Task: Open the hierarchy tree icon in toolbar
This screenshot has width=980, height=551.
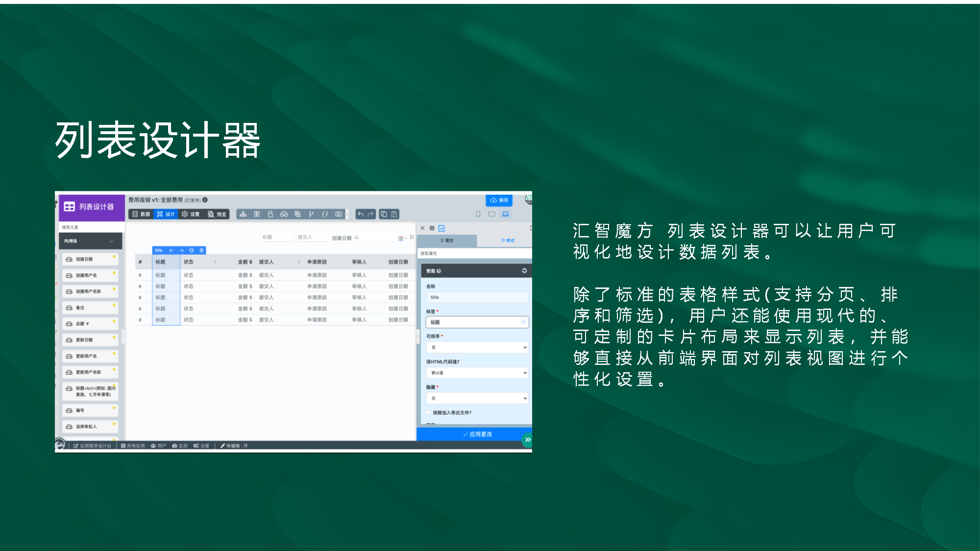Action: point(243,214)
